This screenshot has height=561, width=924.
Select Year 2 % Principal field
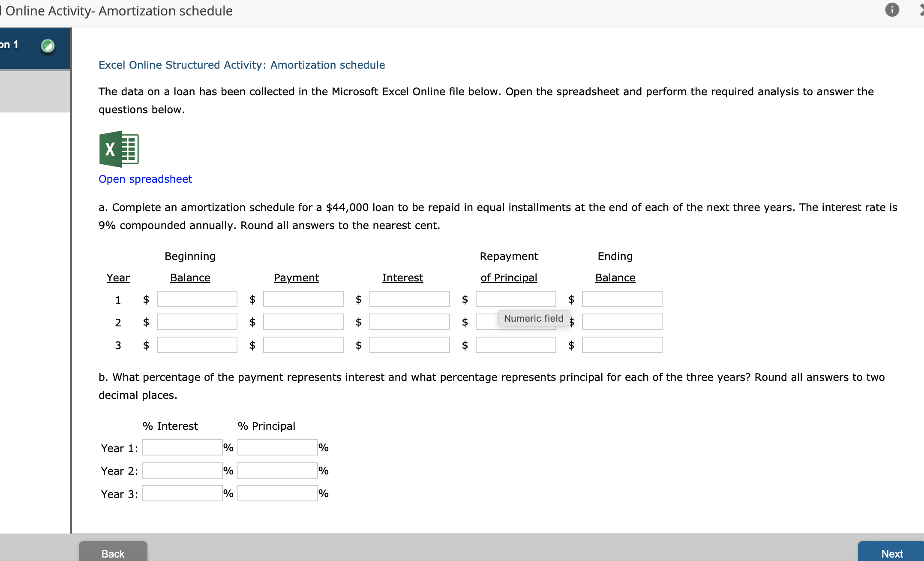(278, 471)
